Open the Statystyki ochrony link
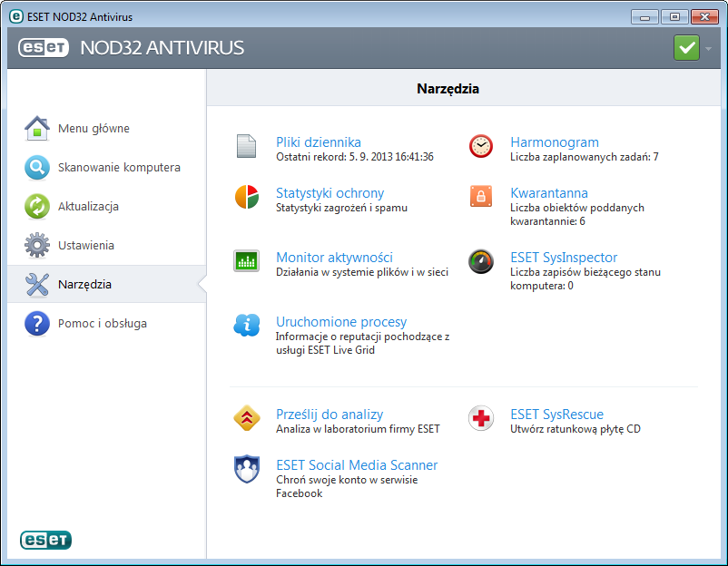728x566 pixels. pos(330,192)
